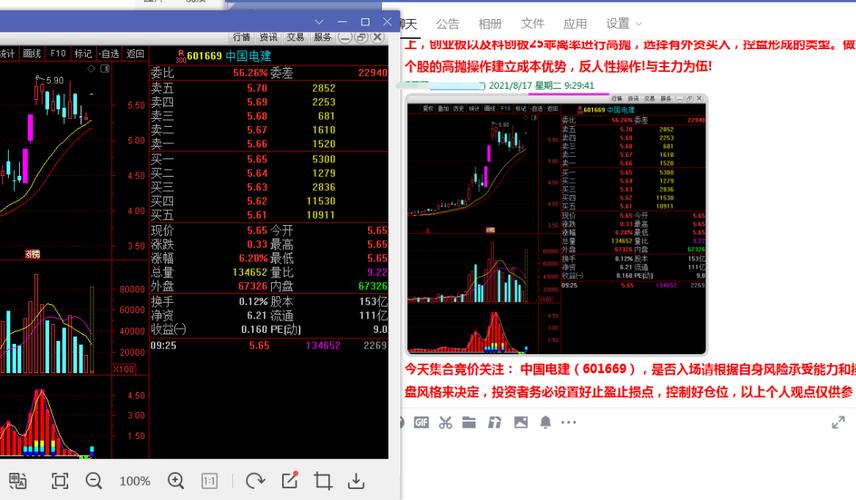Open the edit/annotate image tool
The image size is (856, 500).
[x=289, y=480]
